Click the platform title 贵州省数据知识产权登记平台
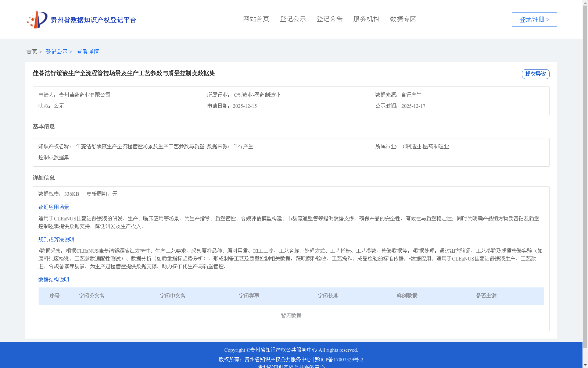The image size is (588, 368). (93, 20)
